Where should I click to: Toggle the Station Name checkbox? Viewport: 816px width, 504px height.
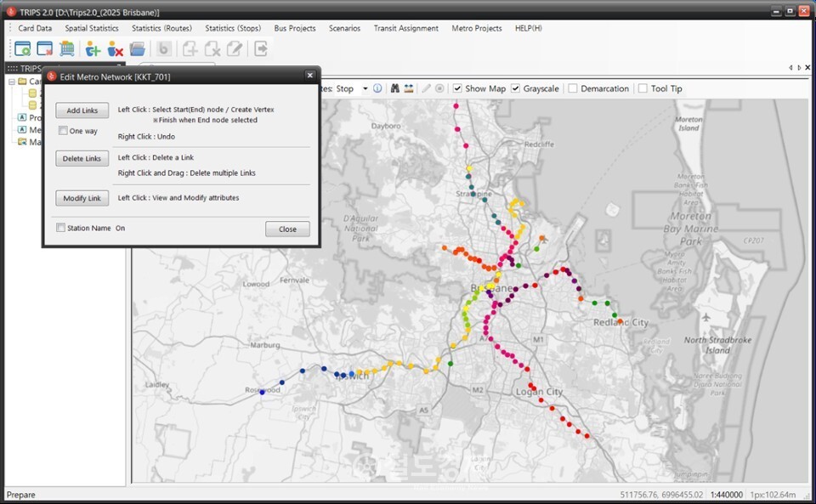(61, 228)
